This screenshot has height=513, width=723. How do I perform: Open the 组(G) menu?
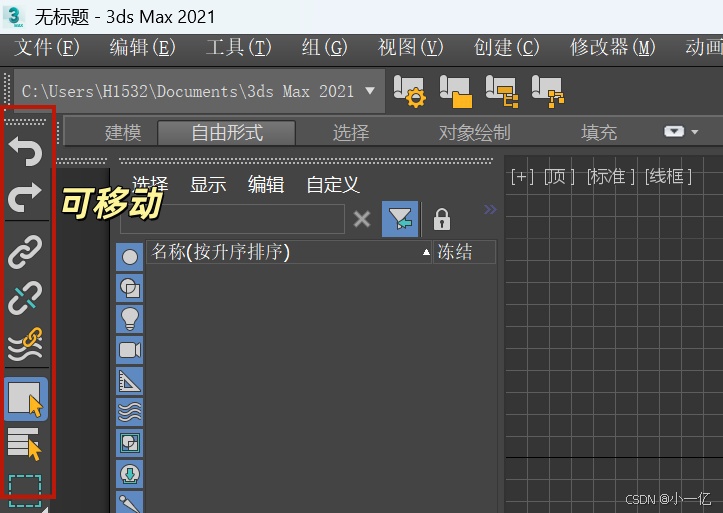tap(324, 47)
